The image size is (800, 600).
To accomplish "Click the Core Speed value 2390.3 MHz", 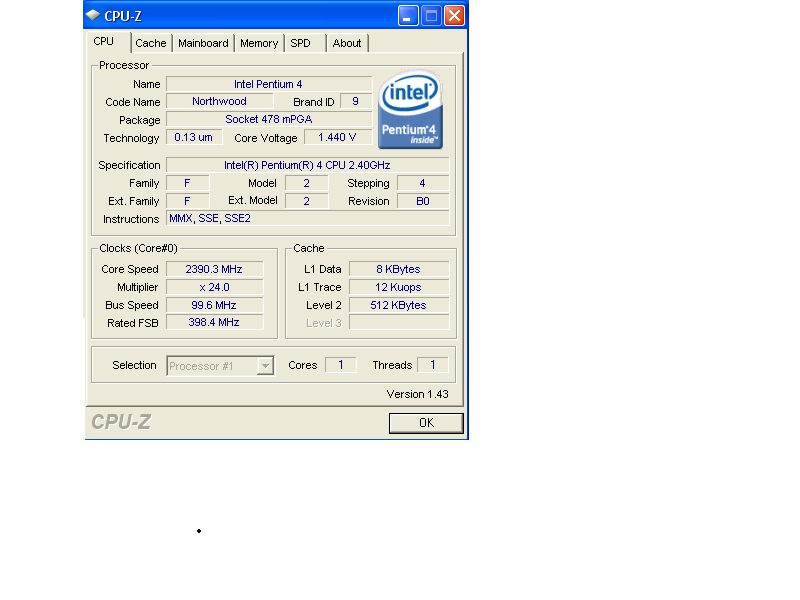I will 214,269.
